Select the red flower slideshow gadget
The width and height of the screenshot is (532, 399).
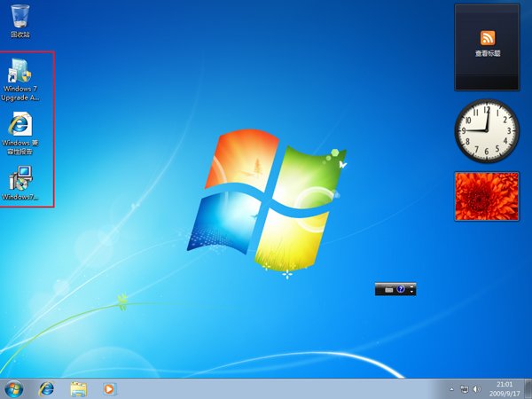[487, 196]
